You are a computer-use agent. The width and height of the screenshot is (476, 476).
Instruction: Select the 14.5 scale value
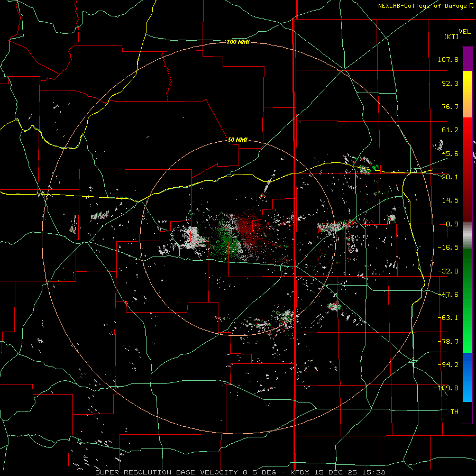click(x=450, y=200)
